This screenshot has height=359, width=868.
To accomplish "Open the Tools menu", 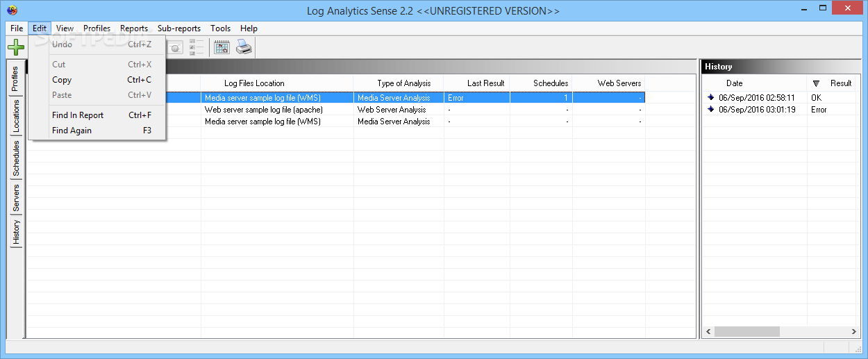I will coord(221,28).
